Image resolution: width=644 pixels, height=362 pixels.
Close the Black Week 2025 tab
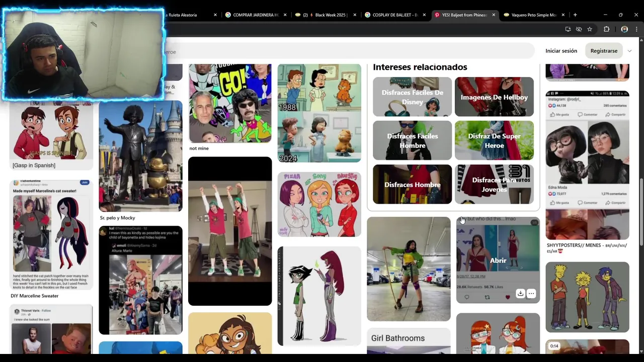coord(355,15)
